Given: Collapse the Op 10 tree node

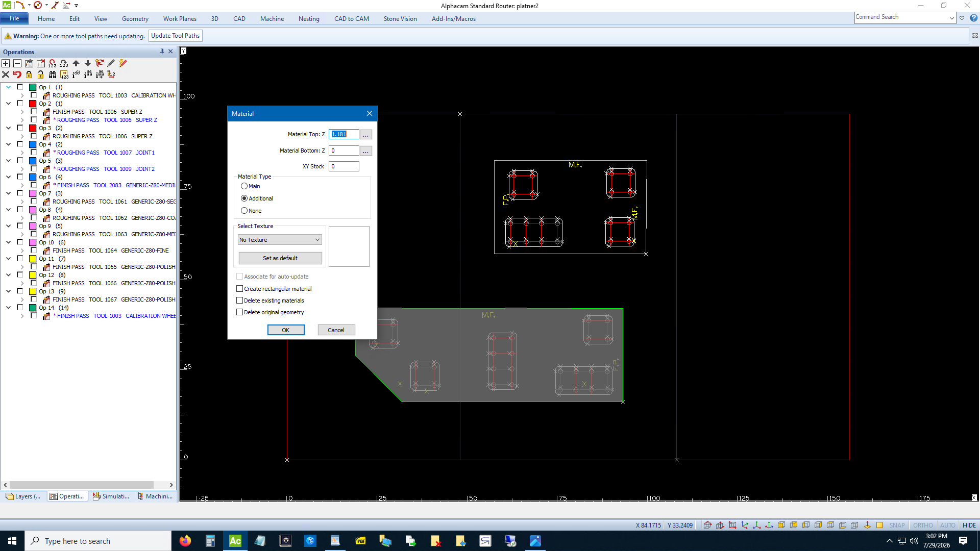Looking at the screenshot, I should (x=9, y=242).
